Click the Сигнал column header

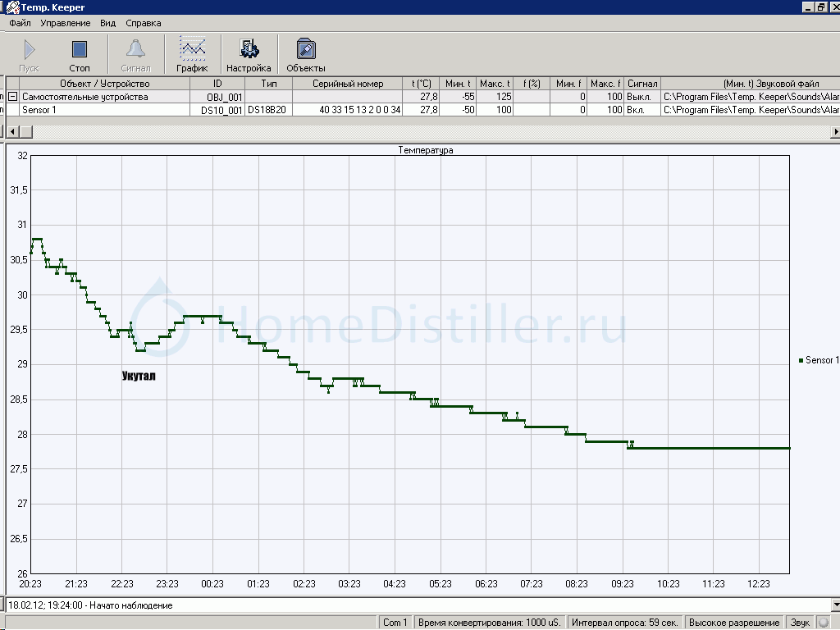tap(642, 84)
